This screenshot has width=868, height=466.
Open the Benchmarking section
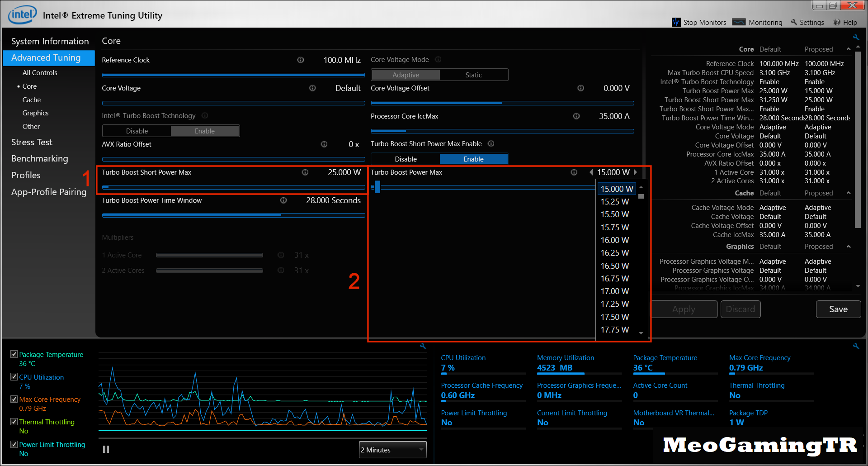tap(40, 158)
